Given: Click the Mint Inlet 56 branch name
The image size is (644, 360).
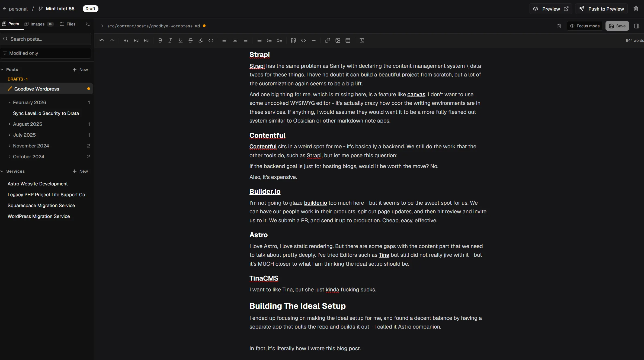Looking at the screenshot, I should 60,9.
